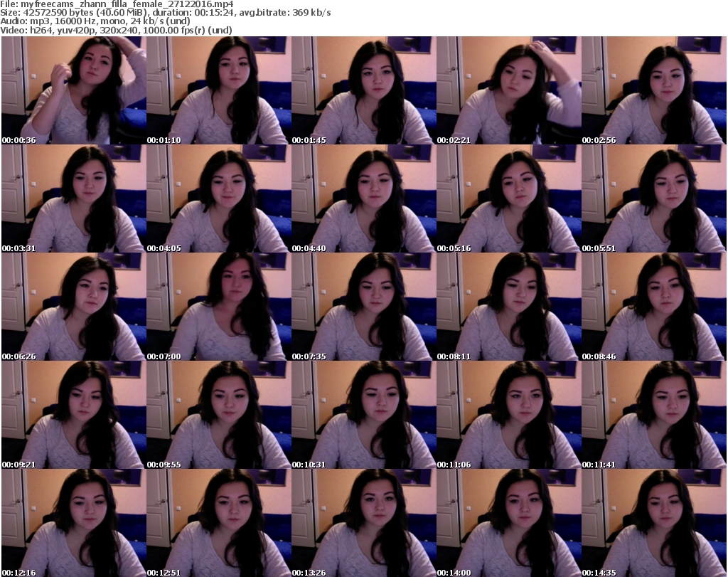Choose the 00:11:41 thumbnail
This screenshot has width=728, height=577.
point(653,415)
